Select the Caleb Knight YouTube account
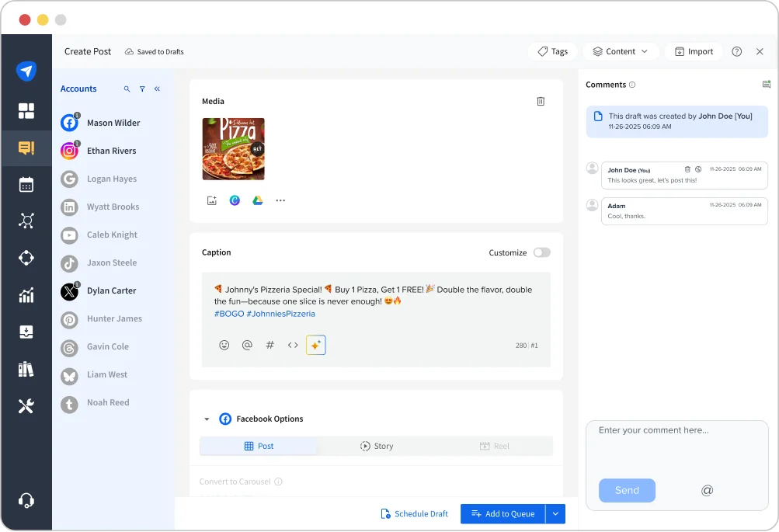The width and height of the screenshot is (779, 532). [99, 235]
